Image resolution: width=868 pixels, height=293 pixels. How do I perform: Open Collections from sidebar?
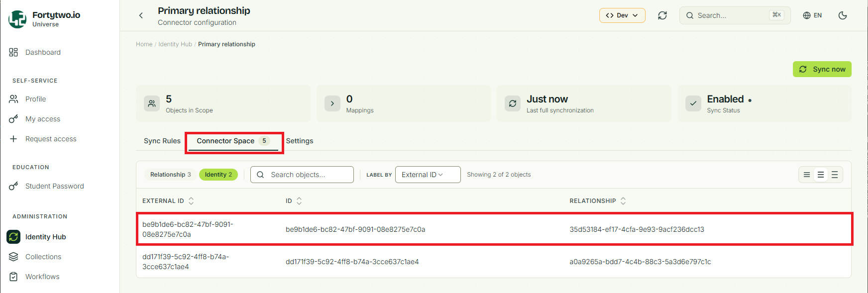click(43, 257)
